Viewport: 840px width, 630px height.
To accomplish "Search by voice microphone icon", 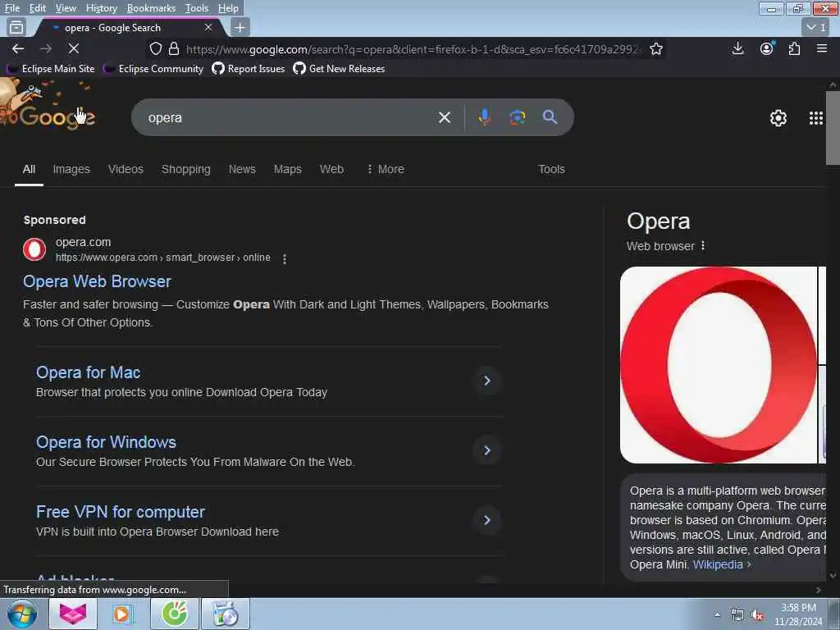I will click(484, 117).
